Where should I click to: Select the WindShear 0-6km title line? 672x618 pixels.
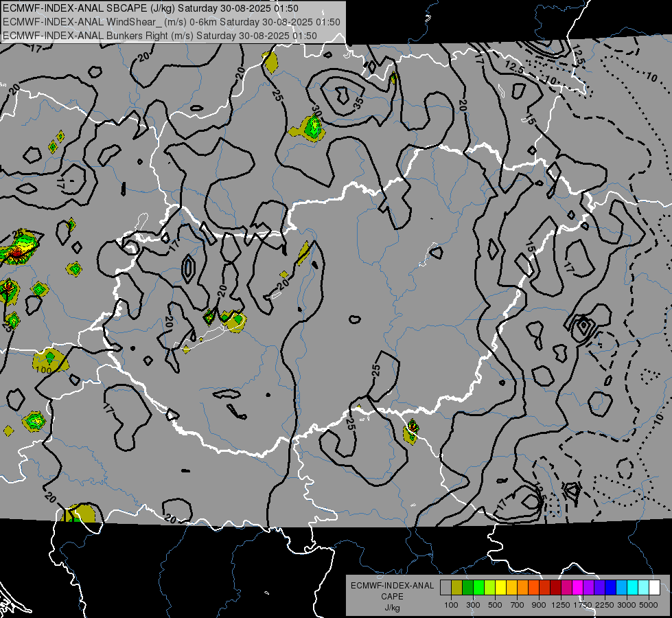(172, 22)
